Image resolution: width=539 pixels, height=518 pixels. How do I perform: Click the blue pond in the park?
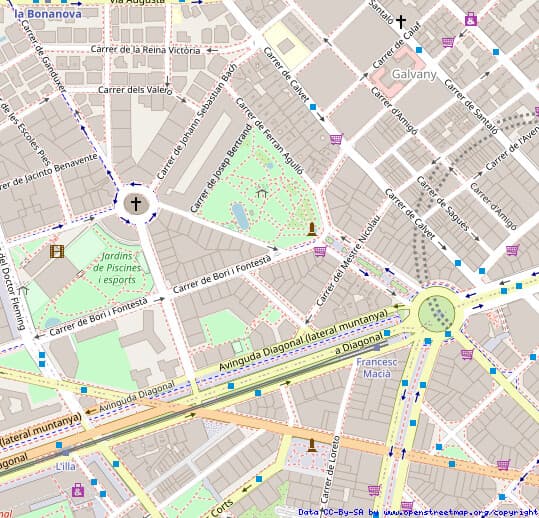point(241,216)
